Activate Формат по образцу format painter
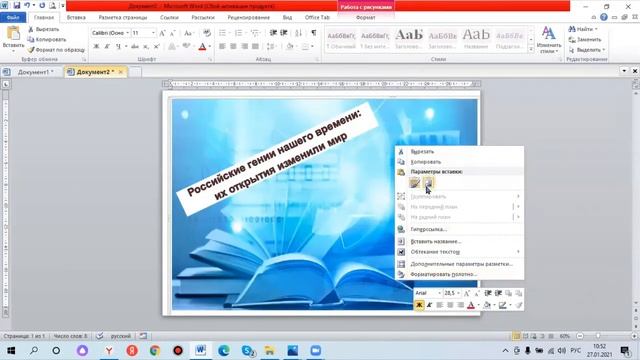The width and height of the screenshot is (640, 360). pos(56,50)
